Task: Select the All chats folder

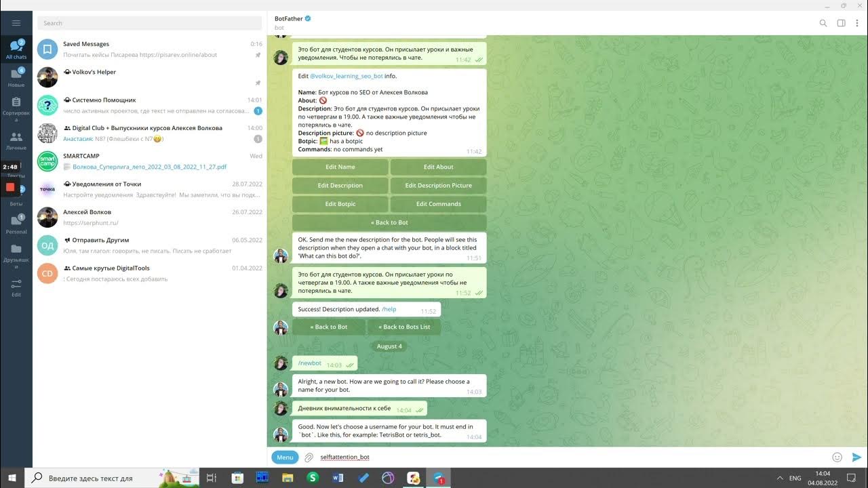Action: [16, 48]
